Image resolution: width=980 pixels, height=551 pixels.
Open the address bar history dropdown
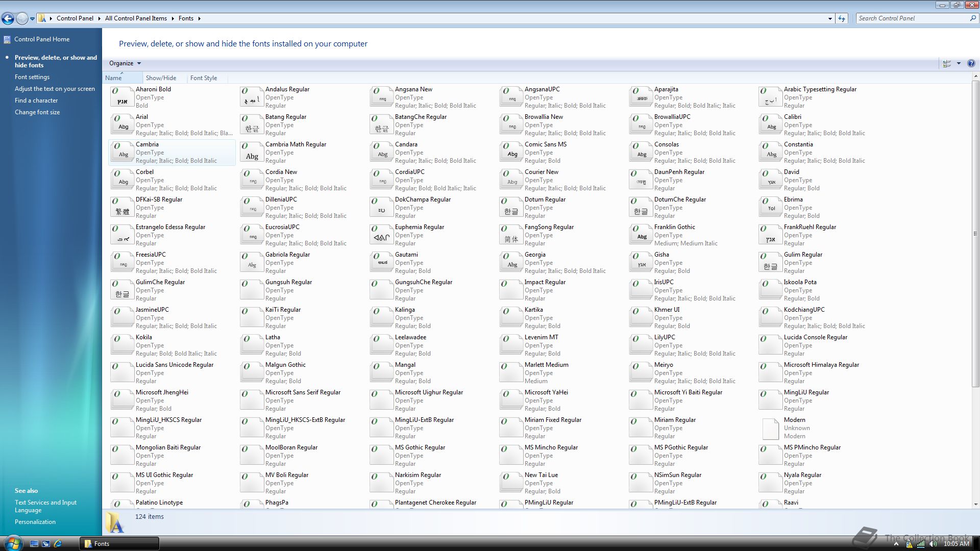[x=830, y=18]
